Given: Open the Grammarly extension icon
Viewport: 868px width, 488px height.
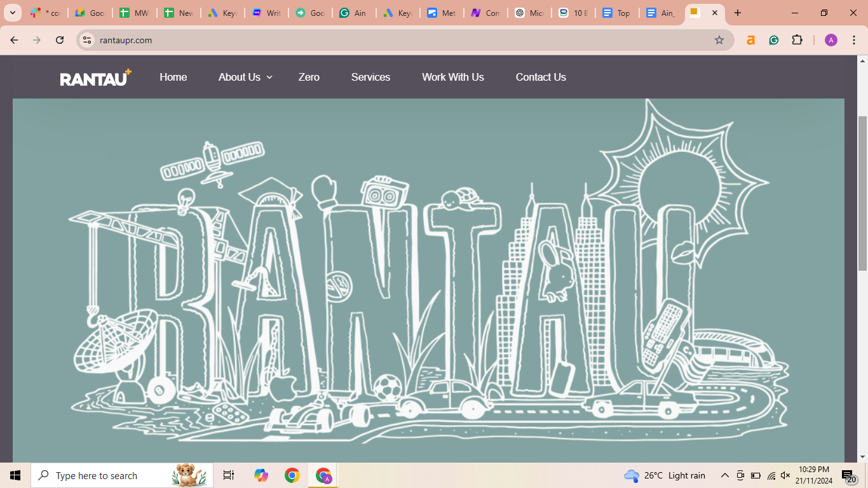Looking at the screenshot, I should click(x=774, y=40).
